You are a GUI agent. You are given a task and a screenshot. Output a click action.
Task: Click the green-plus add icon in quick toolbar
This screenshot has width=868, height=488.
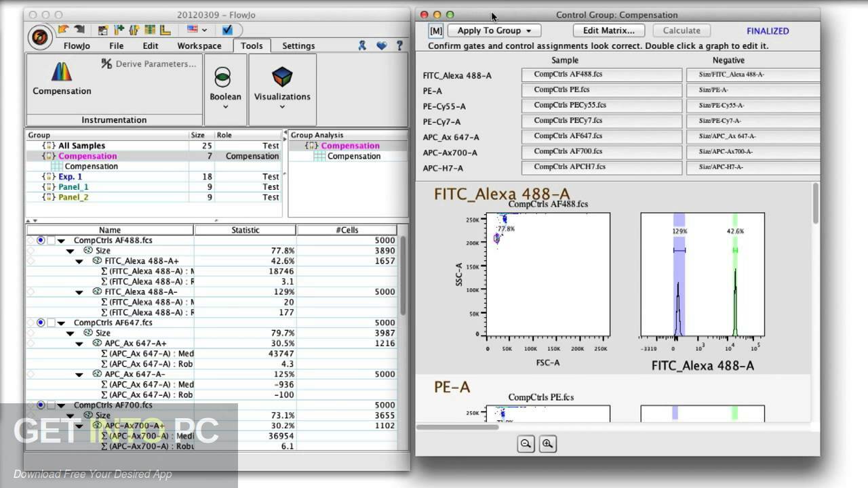pyautogui.click(x=119, y=30)
